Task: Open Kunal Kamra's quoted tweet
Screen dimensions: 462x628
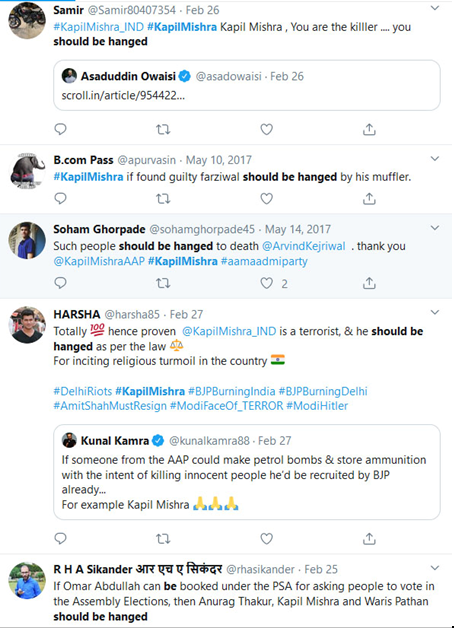Action: (247, 472)
